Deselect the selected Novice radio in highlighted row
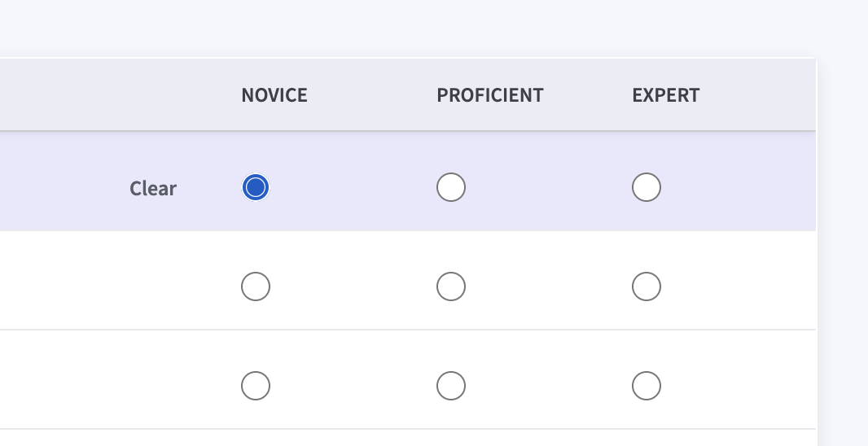Viewport: 868px width, 446px height. (x=256, y=188)
